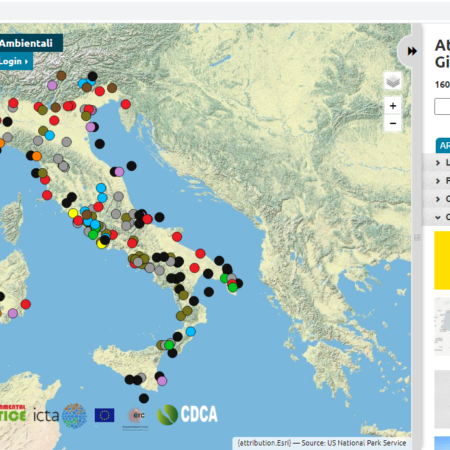Select the pink marker beside the Alpine brown marker
450x450 pixels.
click(52, 85)
